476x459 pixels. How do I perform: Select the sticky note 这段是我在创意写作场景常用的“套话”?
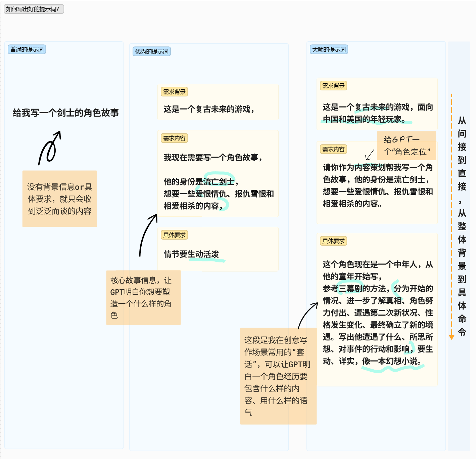pos(278,376)
